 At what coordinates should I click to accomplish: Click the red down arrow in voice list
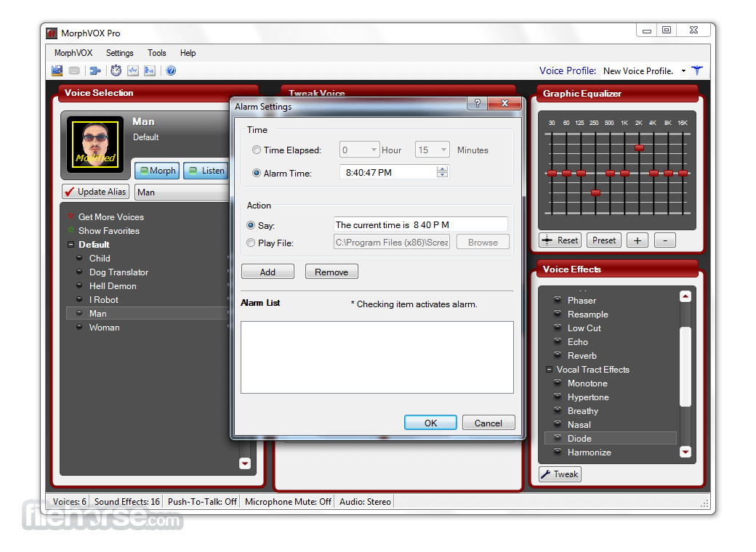[x=245, y=463]
